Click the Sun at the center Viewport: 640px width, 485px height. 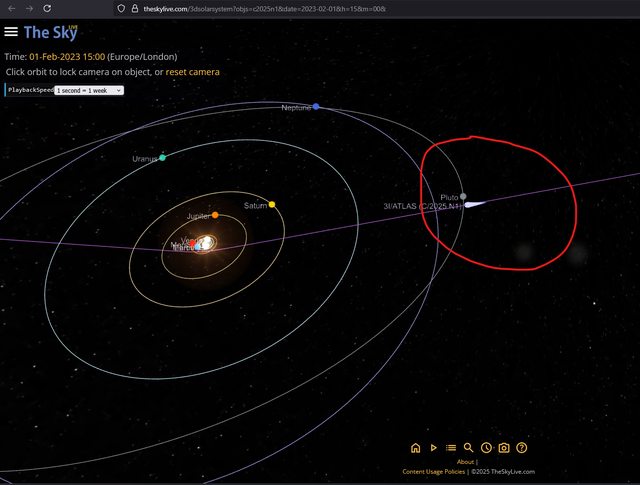tap(207, 242)
